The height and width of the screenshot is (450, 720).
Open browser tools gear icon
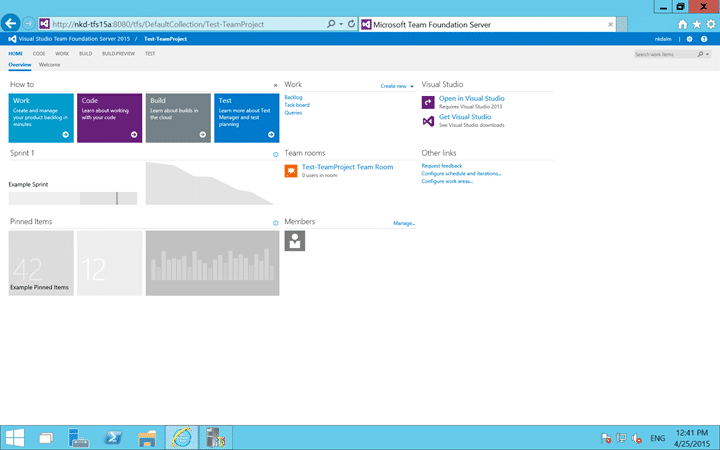point(711,24)
